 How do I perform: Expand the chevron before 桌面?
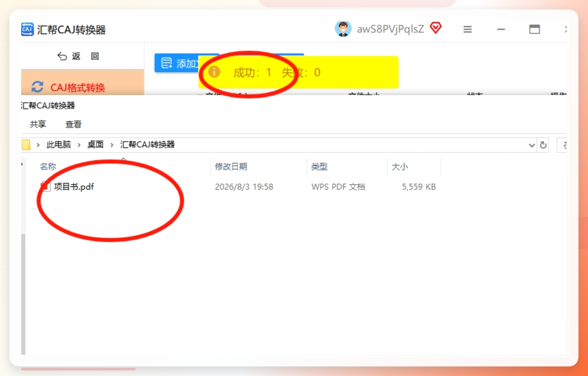click(79, 145)
